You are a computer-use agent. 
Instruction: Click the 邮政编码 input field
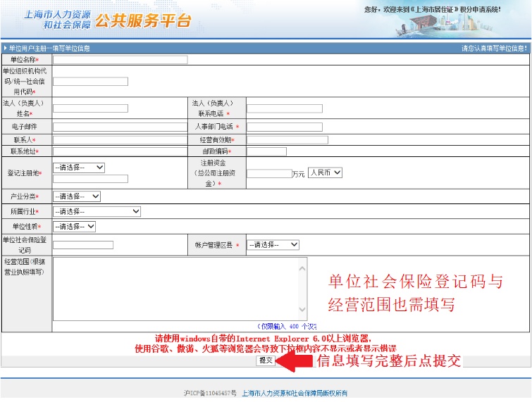[x=266, y=151]
